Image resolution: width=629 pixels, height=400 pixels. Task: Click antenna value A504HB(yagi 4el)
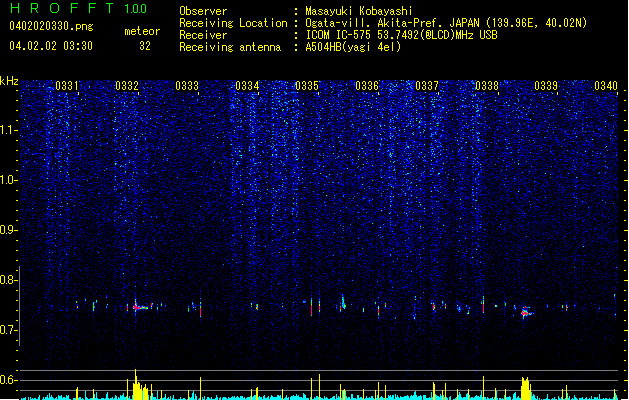point(353,47)
